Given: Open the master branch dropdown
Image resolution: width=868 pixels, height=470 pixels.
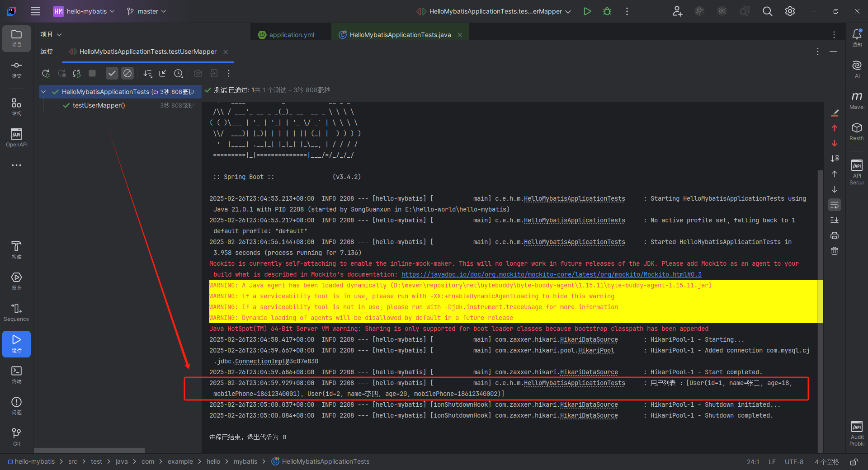Looking at the screenshot, I should pyautogui.click(x=146, y=11).
